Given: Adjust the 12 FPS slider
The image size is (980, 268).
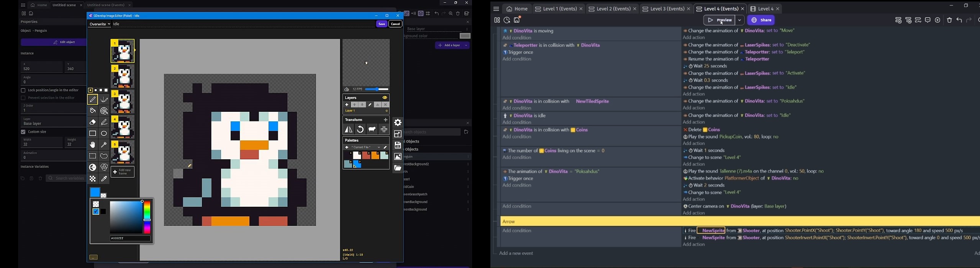Looking at the screenshot, I should coord(377,90).
